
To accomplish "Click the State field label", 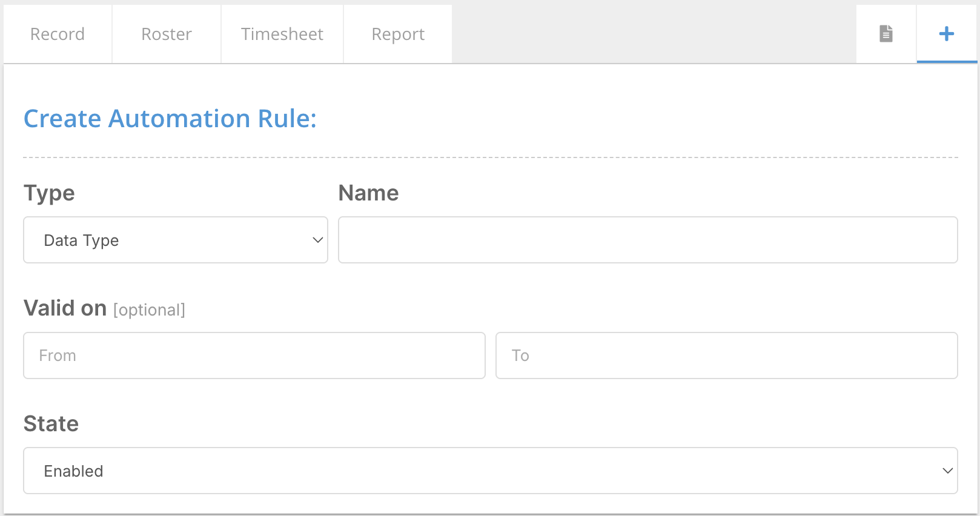I will pos(51,424).
